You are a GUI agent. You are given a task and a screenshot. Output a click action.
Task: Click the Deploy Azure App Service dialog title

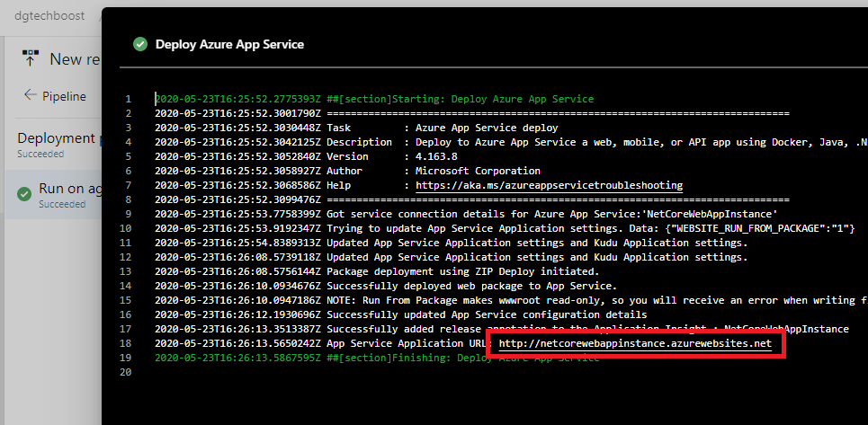pyautogui.click(x=229, y=44)
